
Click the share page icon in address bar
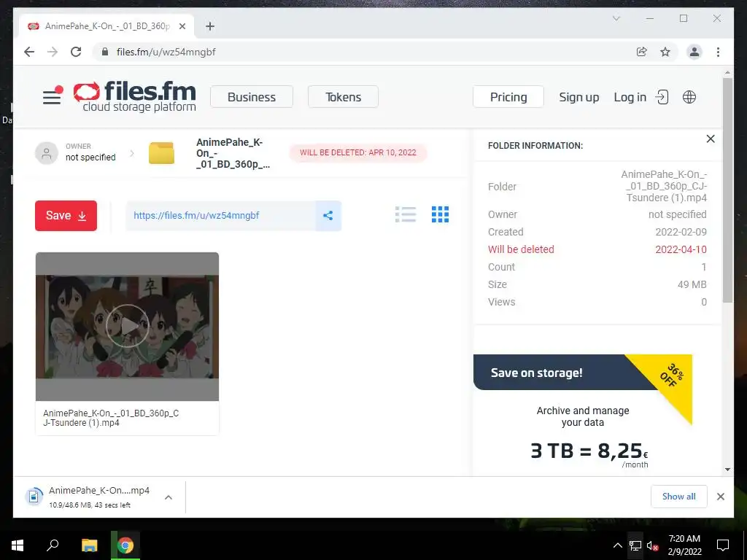click(642, 52)
